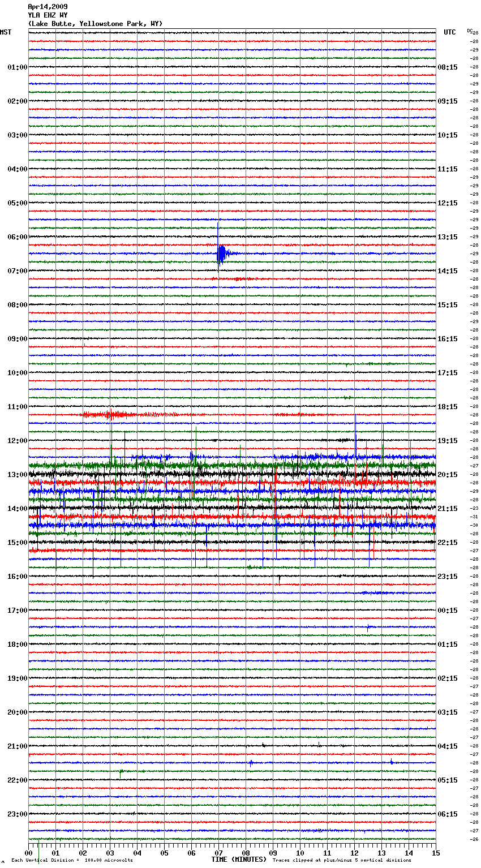Screen dimensions: 481x868
Task: Select the 14:15 UTC time label
Action: pos(448,271)
